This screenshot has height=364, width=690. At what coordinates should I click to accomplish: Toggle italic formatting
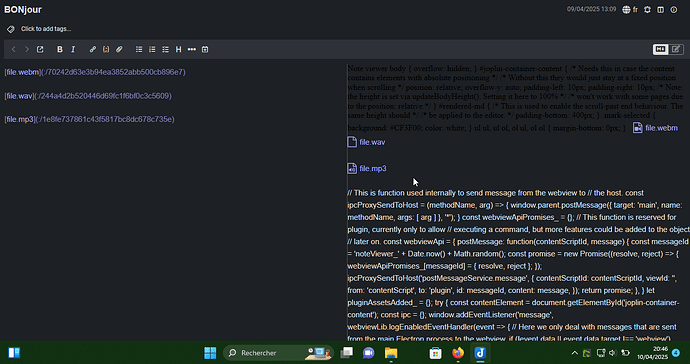click(x=73, y=49)
